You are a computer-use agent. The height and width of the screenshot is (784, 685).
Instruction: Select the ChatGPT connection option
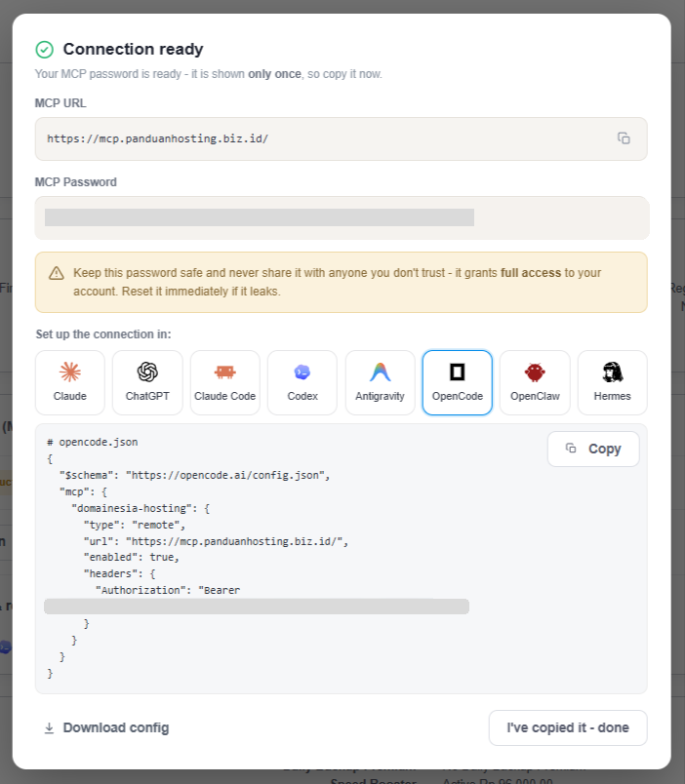point(147,382)
